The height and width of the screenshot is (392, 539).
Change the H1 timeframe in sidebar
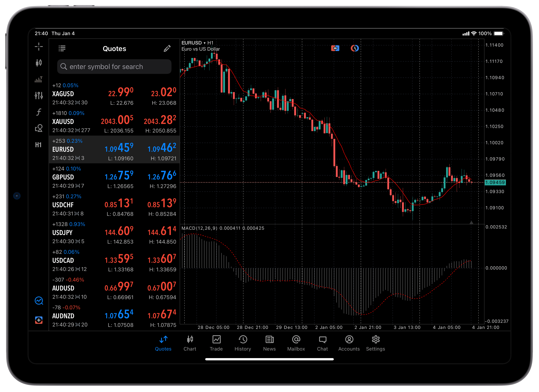pyautogui.click(x=39, y=145)
